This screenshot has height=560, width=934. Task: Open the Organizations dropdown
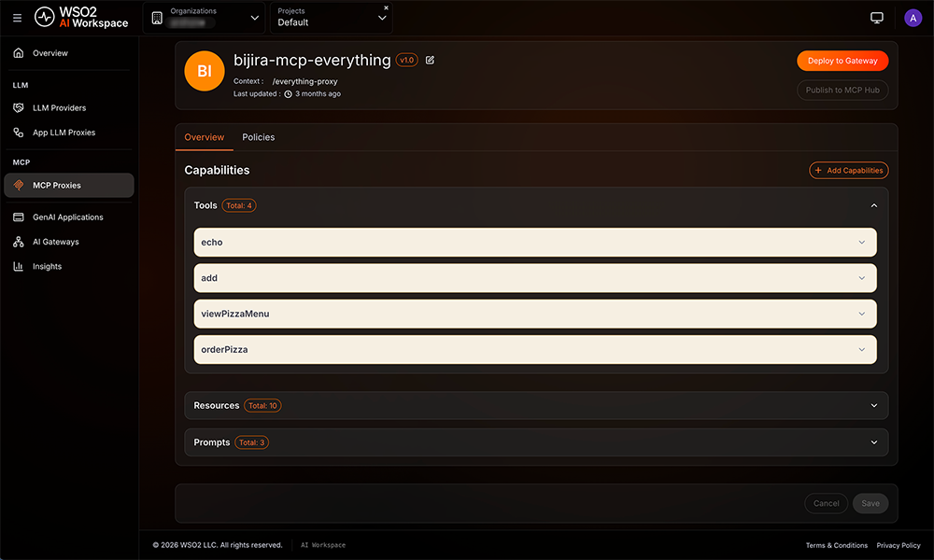[x=205, y=18]
